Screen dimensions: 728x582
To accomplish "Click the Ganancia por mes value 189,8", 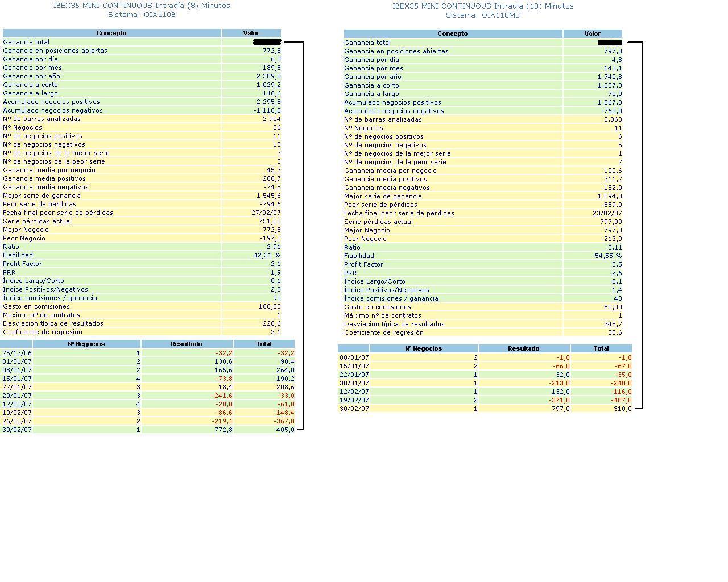I will tap(272, 68).
